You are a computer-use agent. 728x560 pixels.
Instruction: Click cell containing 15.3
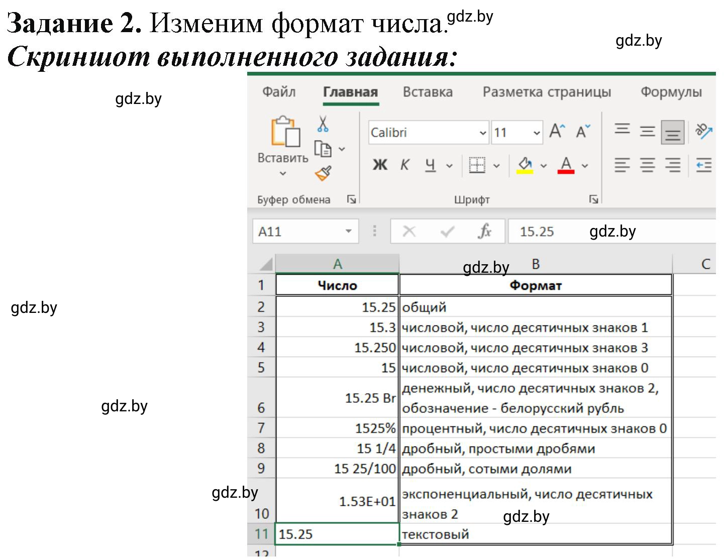click(x=337, y=327)
